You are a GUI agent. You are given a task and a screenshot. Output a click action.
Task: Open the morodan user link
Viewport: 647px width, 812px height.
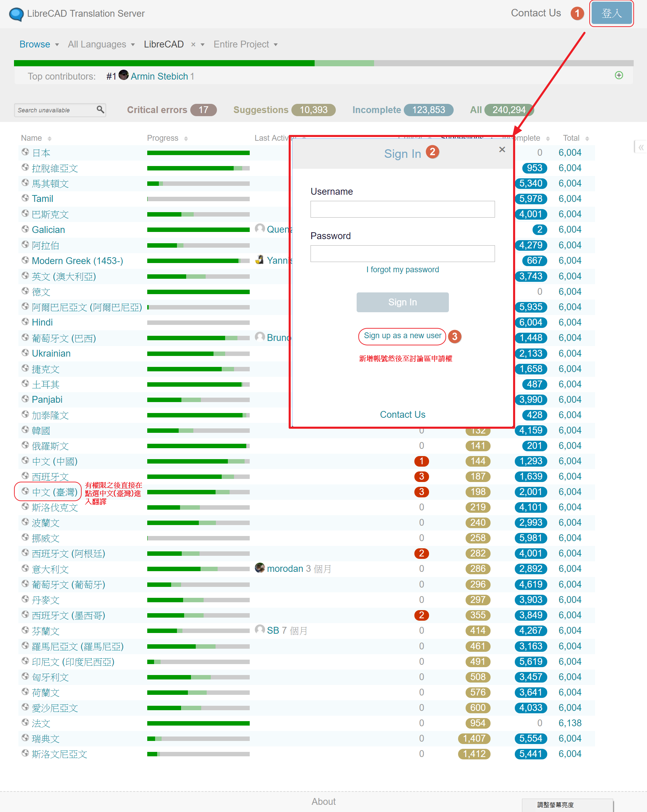point(285,569)
